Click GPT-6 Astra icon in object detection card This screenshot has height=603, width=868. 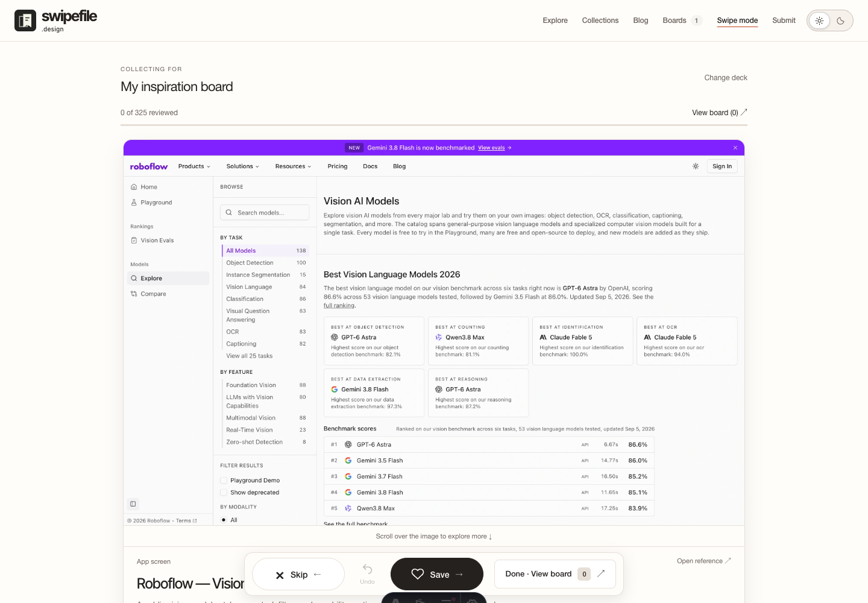(x=335, y=338)
